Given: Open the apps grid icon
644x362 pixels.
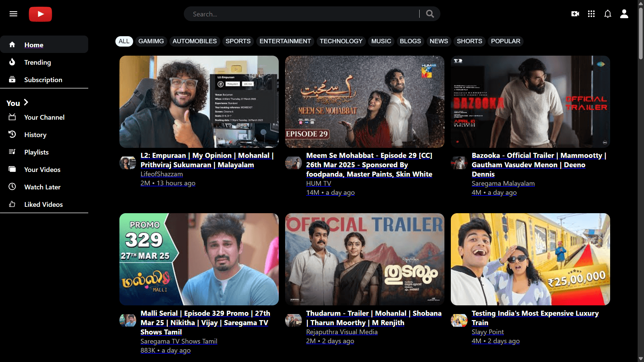Looking at the screenshot, I should (x=591, y=14).
